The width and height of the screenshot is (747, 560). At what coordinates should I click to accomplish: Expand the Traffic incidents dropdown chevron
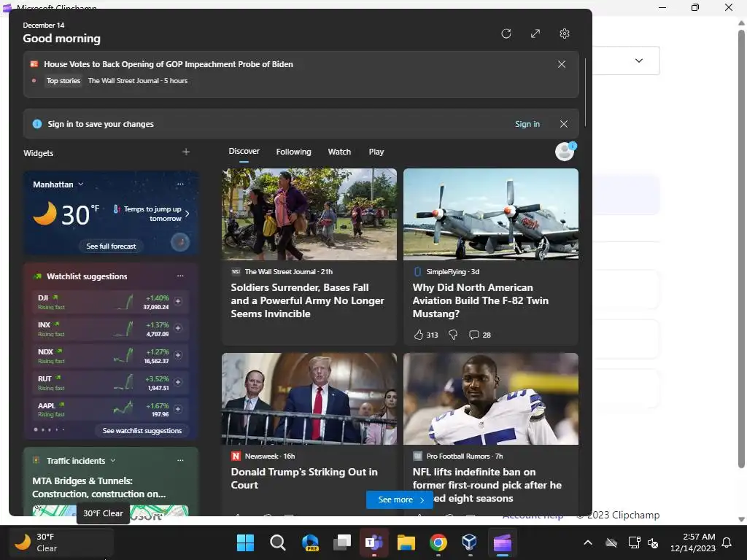113,461
